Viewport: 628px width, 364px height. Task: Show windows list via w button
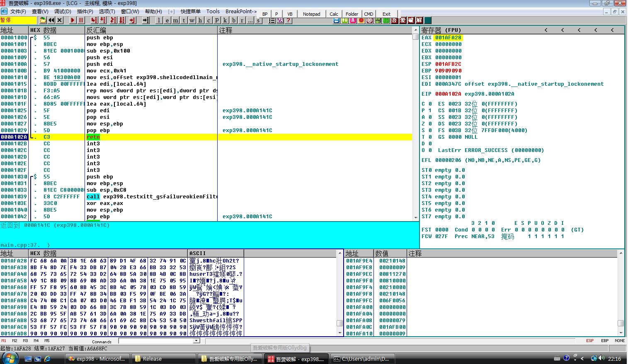192,20
